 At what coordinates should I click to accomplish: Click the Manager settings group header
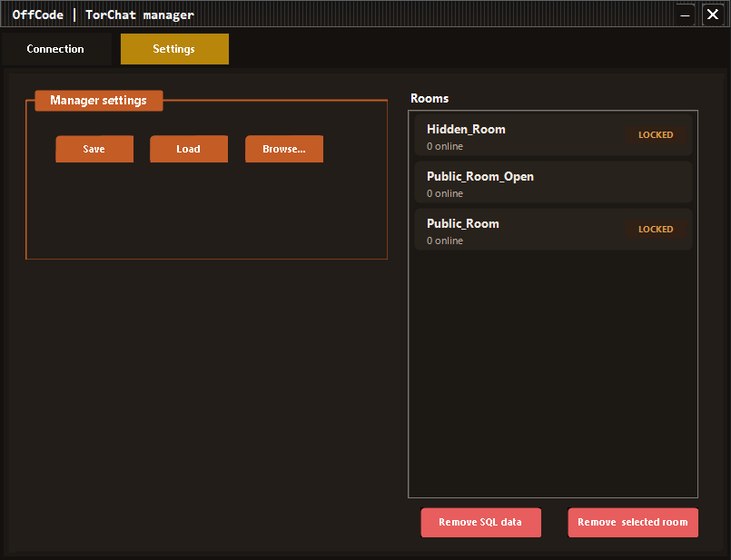(99, 101)
